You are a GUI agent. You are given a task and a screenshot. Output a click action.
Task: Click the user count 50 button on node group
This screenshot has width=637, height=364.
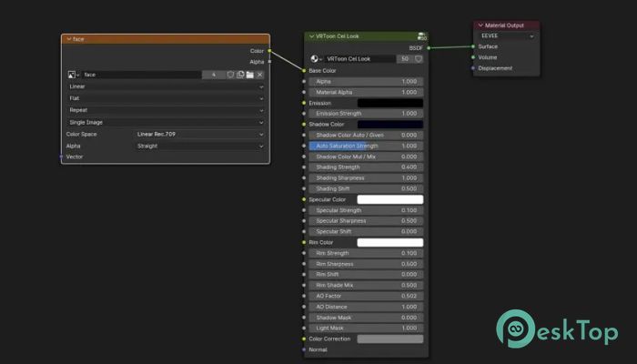[x=405, y=59]
